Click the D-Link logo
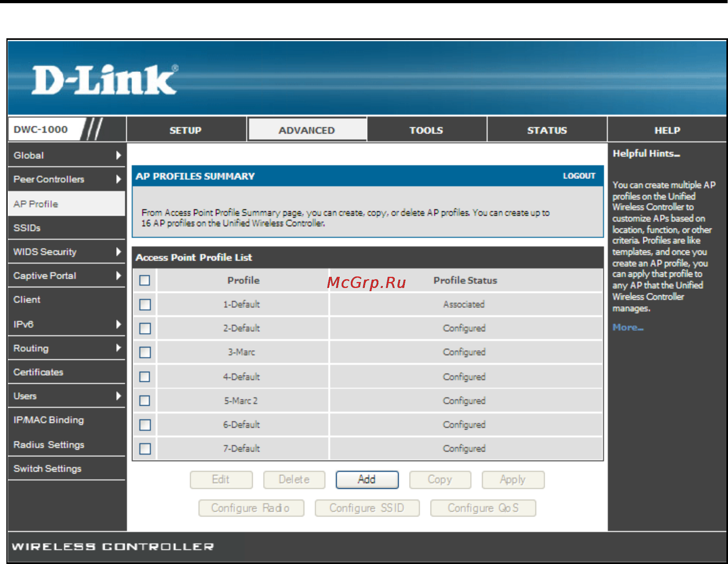 click(105, 80)
